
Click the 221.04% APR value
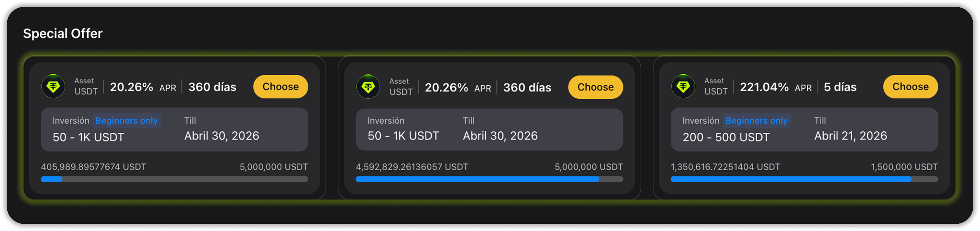(x=764, y=87)
